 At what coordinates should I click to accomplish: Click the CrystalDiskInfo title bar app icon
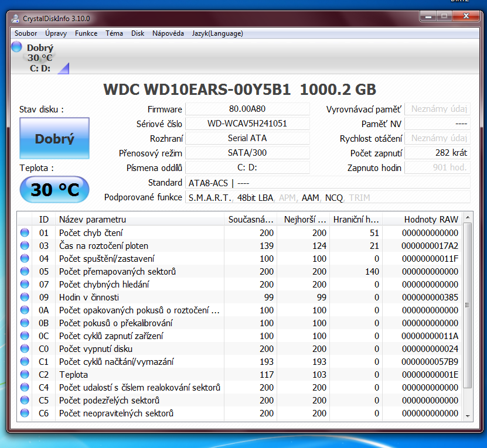pos(15,19)
